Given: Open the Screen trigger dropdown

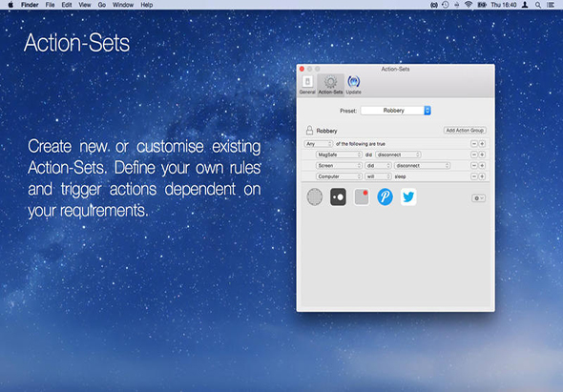Looking at the screenshot, I should coord(339,166).
